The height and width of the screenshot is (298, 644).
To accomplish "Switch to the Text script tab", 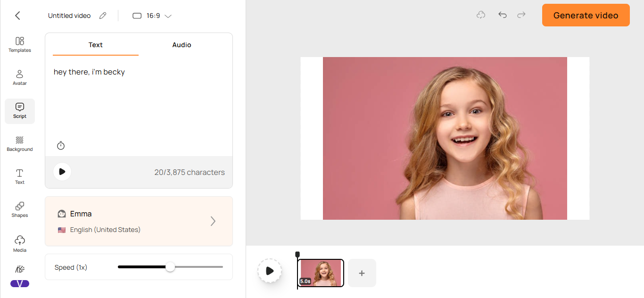I will 96,45.
